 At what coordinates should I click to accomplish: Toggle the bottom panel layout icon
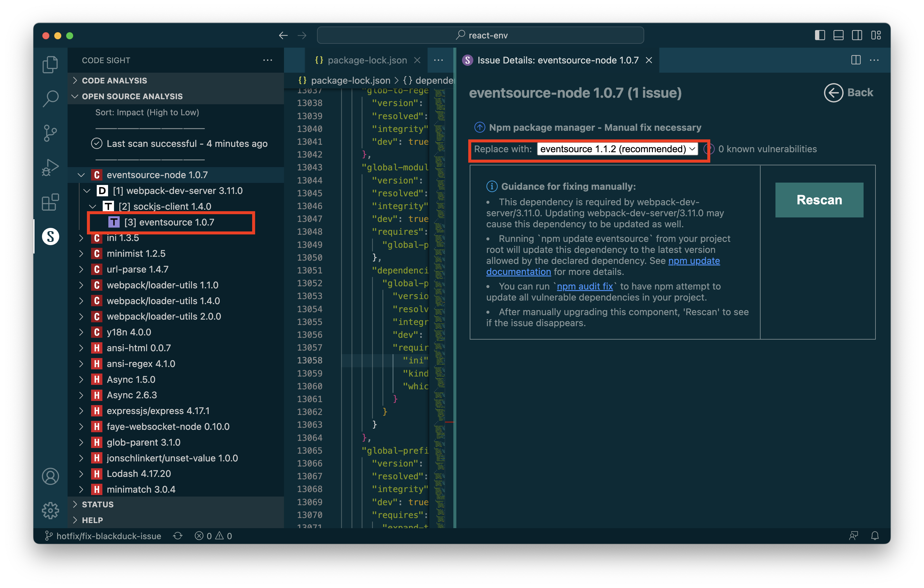coord(839,35)
